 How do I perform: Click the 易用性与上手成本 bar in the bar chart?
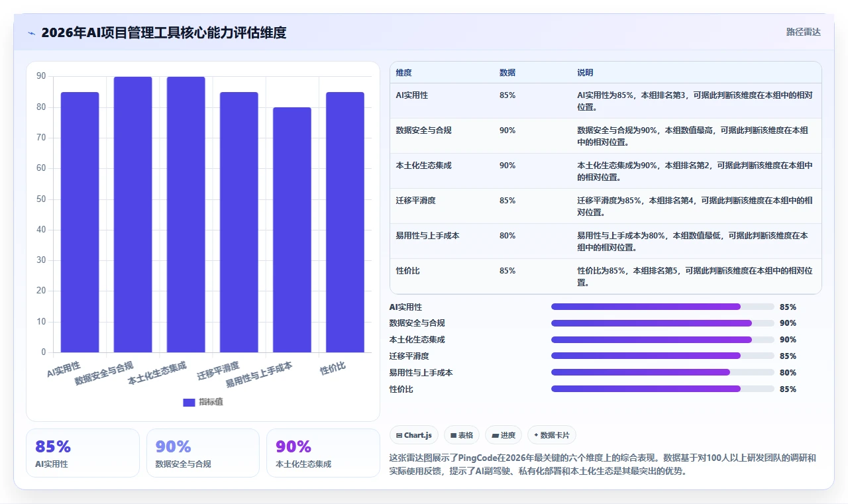click(292, 230)
